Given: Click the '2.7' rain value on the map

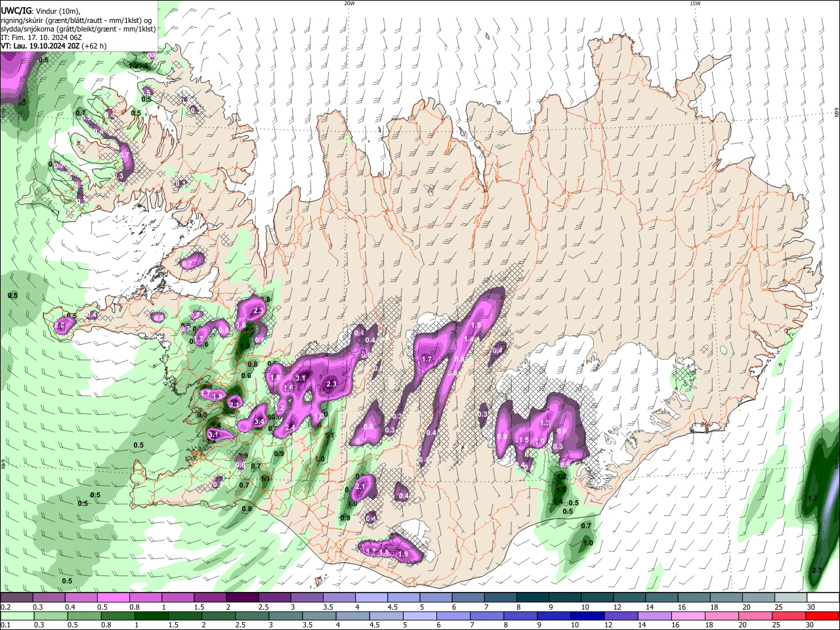Looking at the screenshot, I should (x=816, y=570).
